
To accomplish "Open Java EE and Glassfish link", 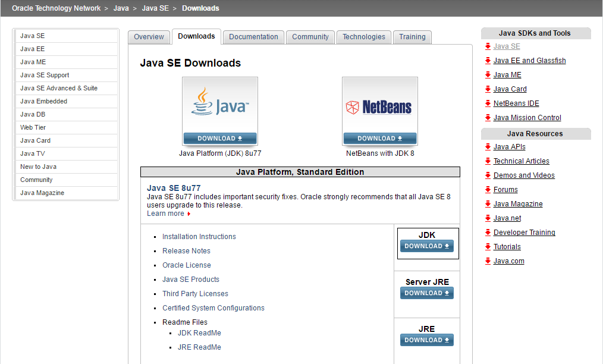I will tap(529, 61).
